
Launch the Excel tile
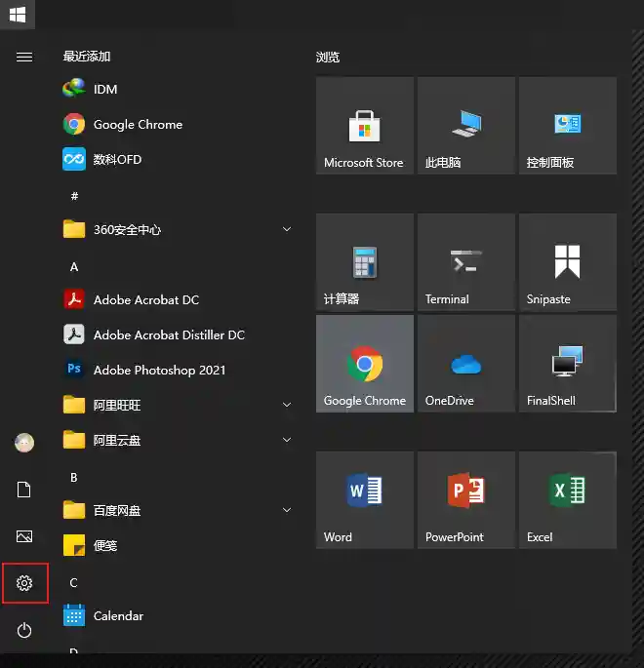(x=568, y=500)
